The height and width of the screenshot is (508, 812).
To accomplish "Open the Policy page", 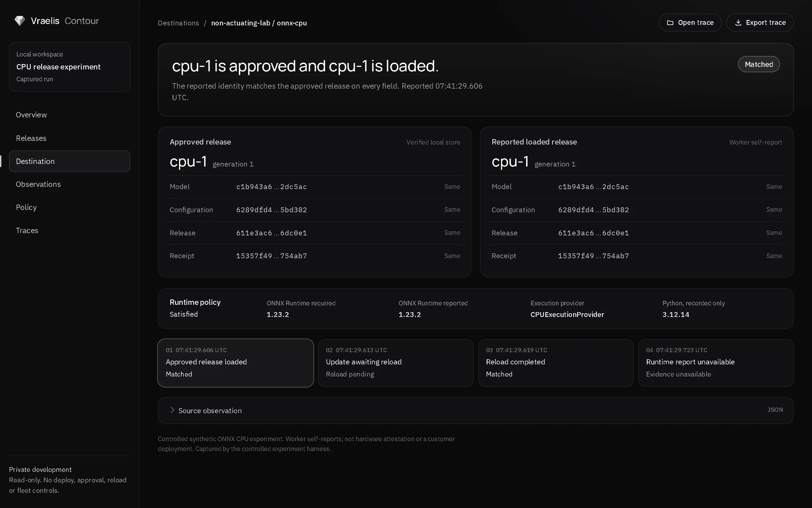I will [x=70, y=207].
